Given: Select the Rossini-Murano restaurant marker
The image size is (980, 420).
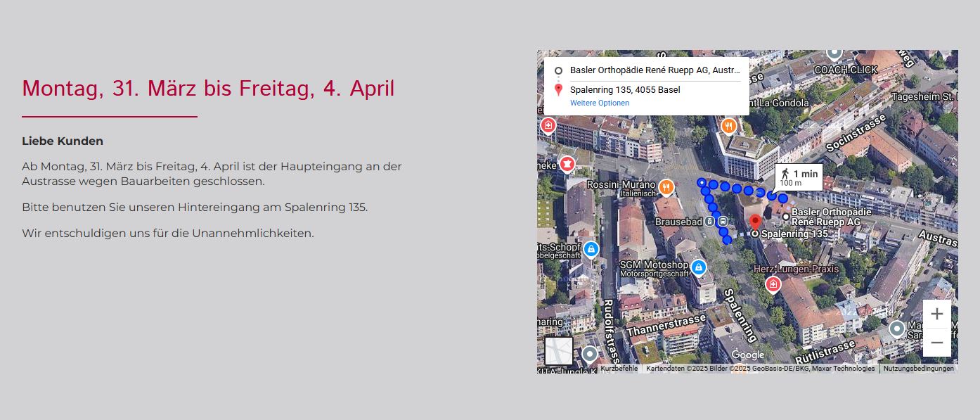Looking at the screenshot, I should pyautogui.click(x=666, y=189).
